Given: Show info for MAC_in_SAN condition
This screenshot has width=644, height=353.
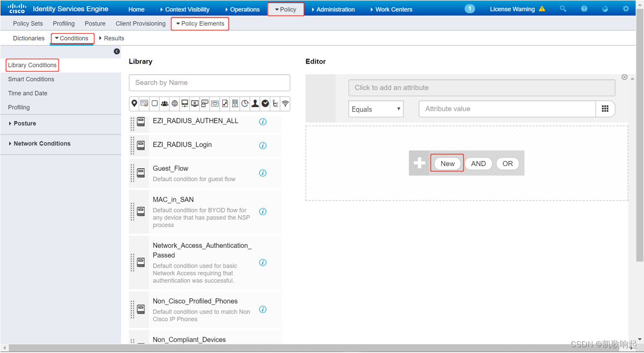Looking at the screenshot, I should pos(263,211).
